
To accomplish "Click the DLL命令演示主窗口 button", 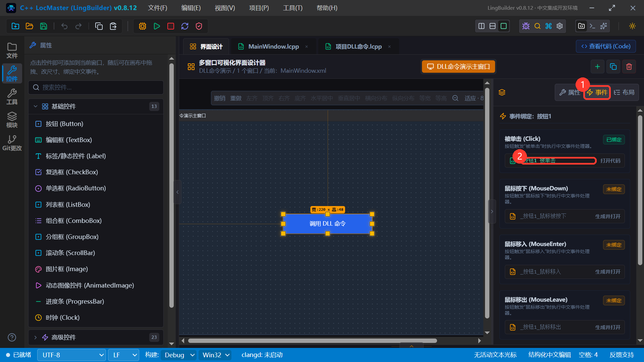I will click(459, 67).
